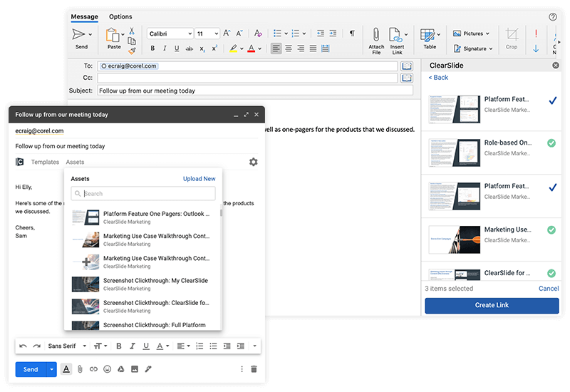Screen dimensions: 570x392
Task: Click the low importance down-arrow icon
Action: point(536,48)
